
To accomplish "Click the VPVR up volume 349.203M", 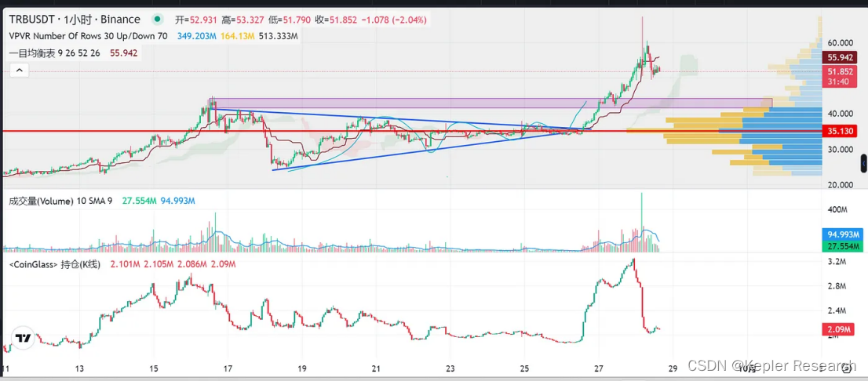I will pos(196,37).
